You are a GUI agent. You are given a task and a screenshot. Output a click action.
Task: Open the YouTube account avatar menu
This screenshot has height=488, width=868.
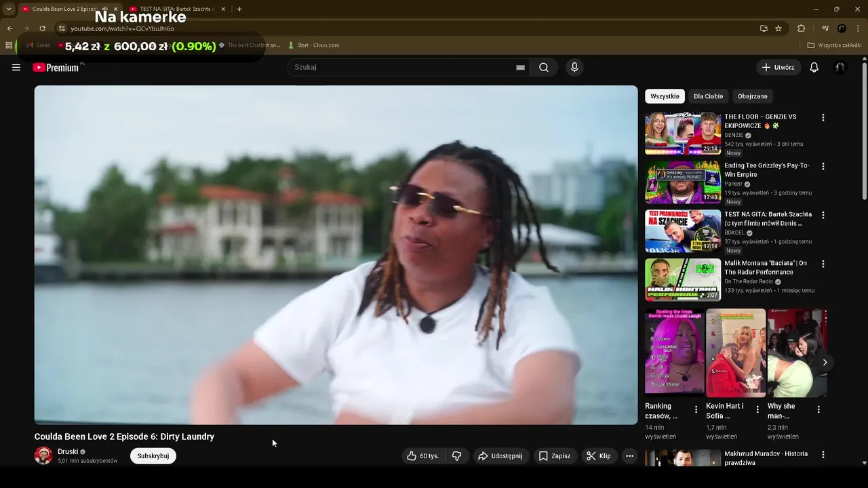pyautogui.click(x=840, y=67)
